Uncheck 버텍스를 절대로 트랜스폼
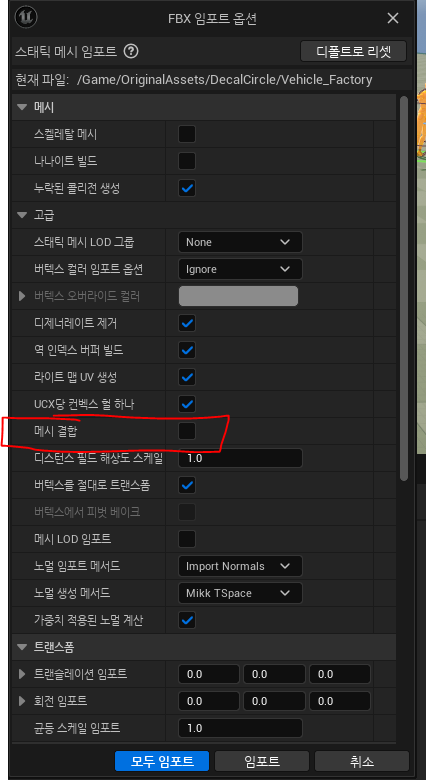This screenshot has width=426, height=780. (187, 486)
